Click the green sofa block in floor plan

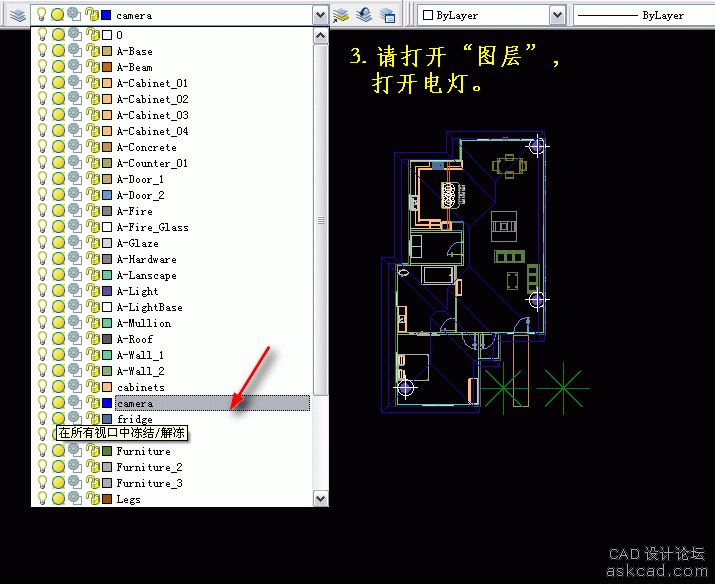(x=509, y=257)
